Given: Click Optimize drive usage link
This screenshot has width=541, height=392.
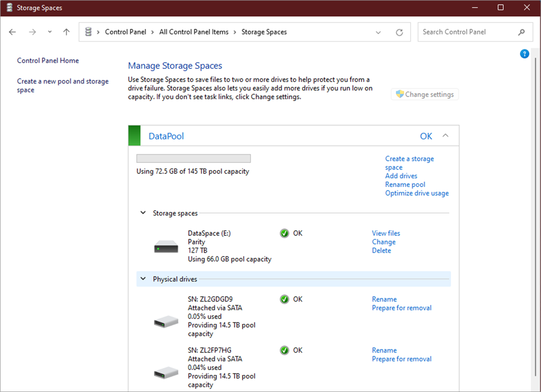Looking at the screenshot, I should click(417, 193).
